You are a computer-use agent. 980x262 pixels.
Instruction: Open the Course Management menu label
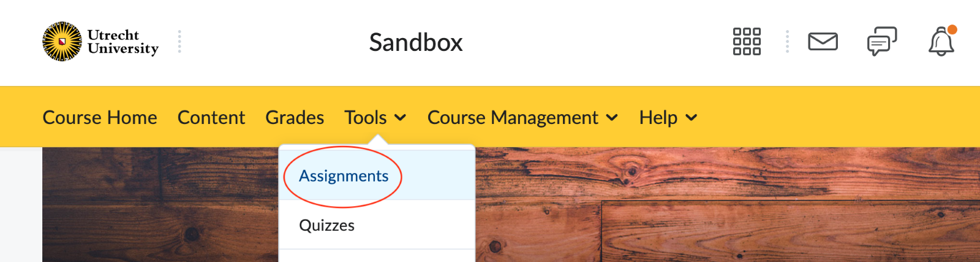pos(513,117)
